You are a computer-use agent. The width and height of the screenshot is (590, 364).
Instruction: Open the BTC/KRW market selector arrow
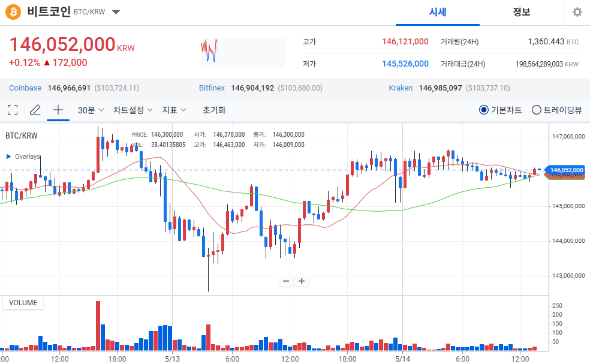116,12
